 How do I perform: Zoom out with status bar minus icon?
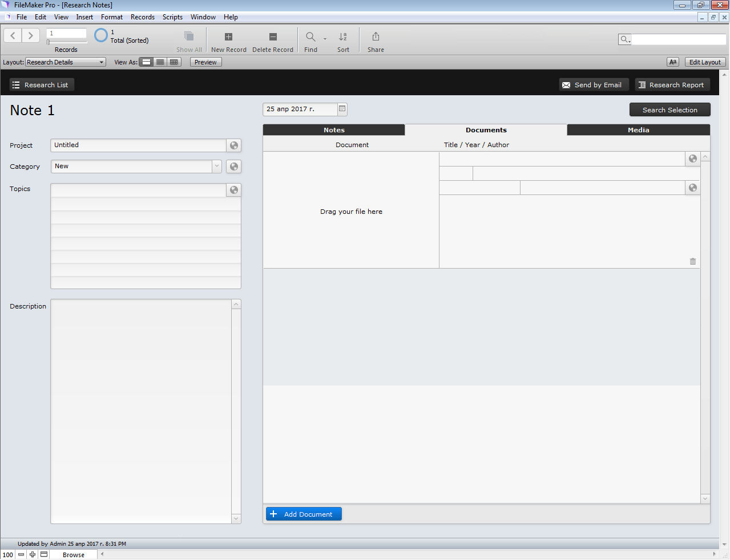(21, 554)
